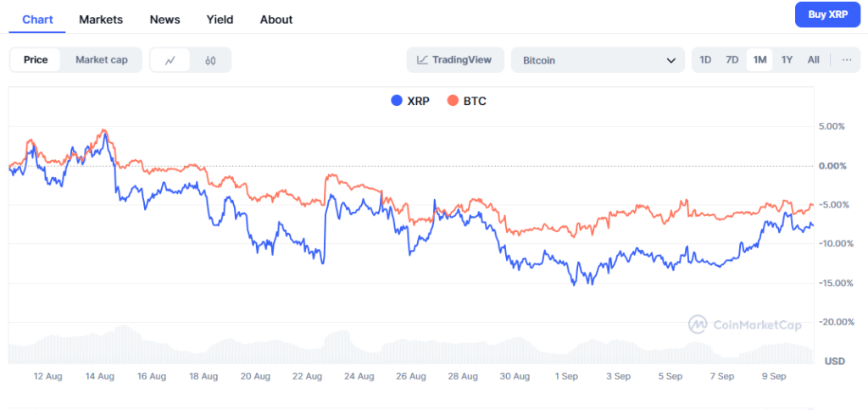This screenshot has height=410, width=868.
Task: Select 1Y time range
Action: 787,59
